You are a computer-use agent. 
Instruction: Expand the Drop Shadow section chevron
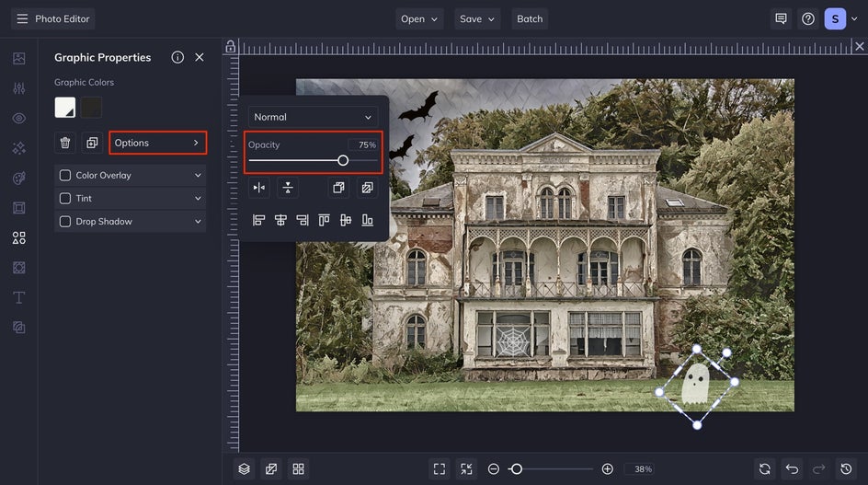coord(198,221)
